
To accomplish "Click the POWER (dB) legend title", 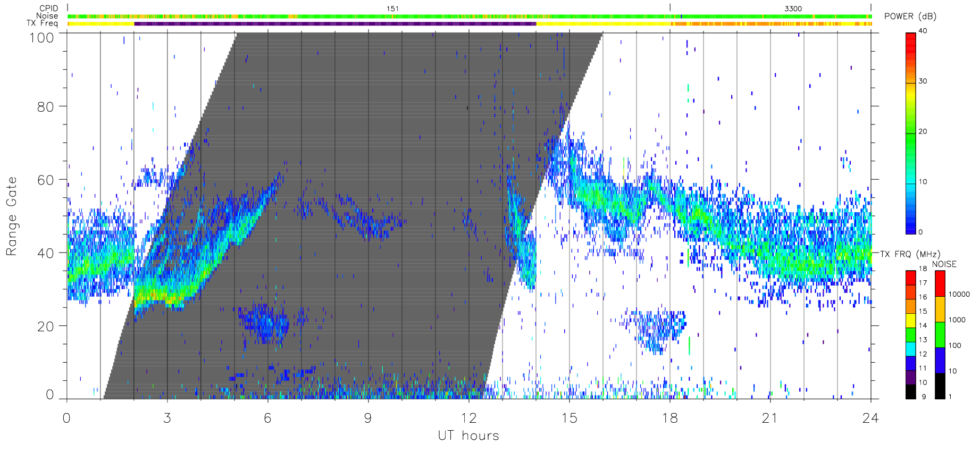I will [x=910, y=16].
